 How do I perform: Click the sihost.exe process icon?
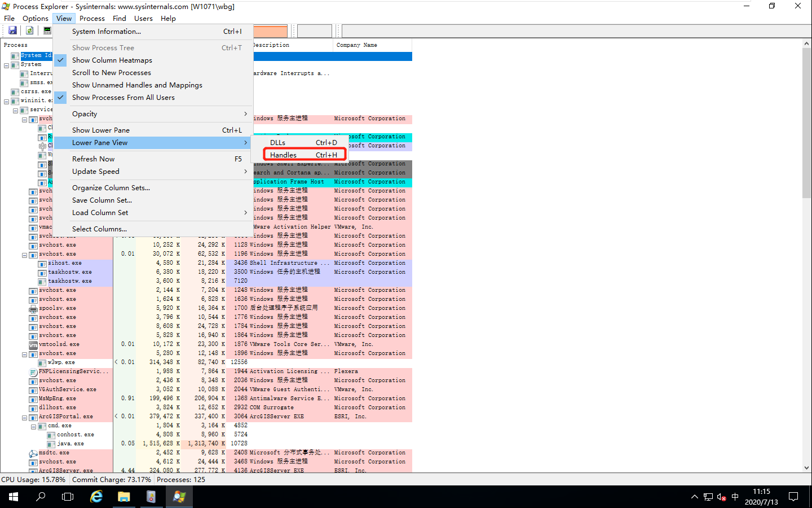(x=42, y=263)
